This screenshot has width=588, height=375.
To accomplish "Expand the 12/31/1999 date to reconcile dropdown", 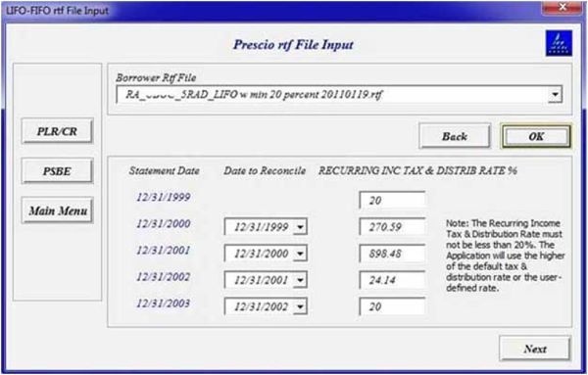I will click(x=300, y=227).
